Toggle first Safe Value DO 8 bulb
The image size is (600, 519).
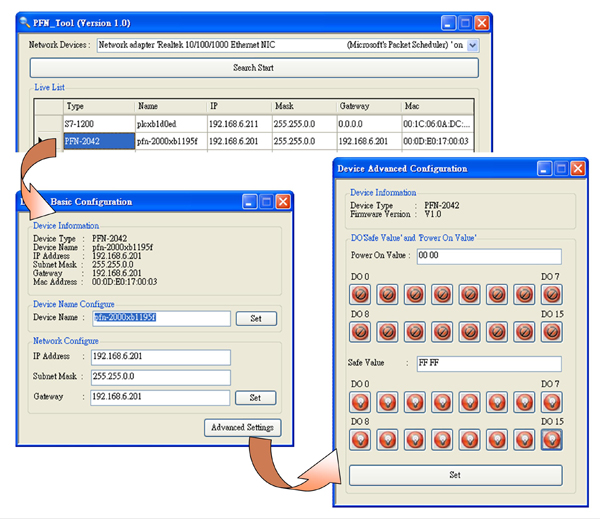click(x=360, y=440)
